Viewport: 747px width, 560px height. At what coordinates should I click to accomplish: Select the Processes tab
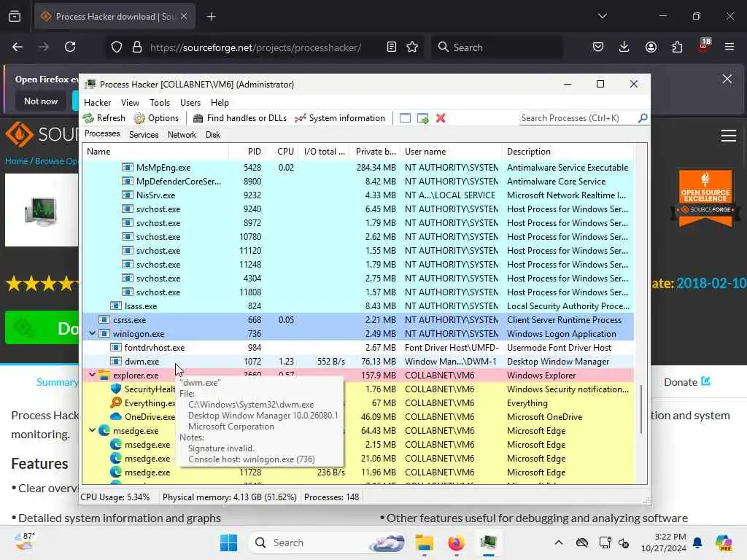(x=102, y=134)
